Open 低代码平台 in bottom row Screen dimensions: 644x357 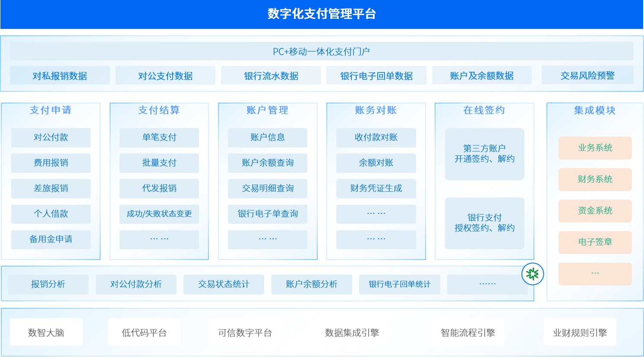(x=144, y=332)
